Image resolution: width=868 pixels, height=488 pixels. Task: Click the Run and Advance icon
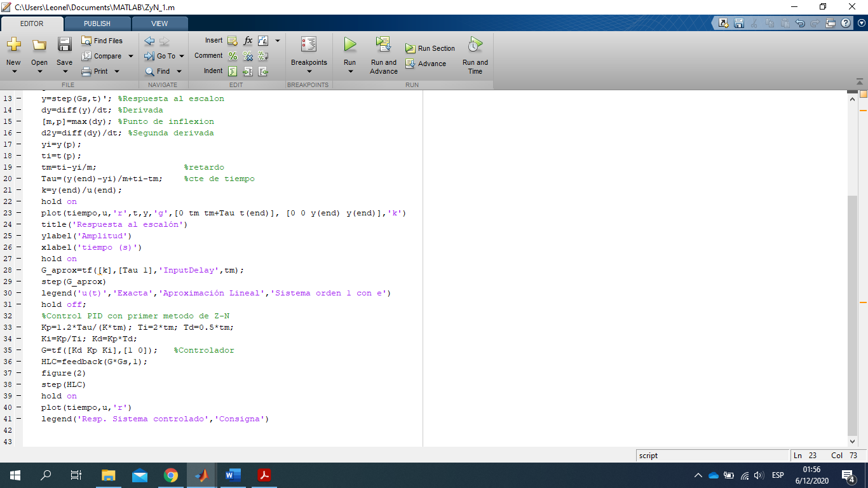(383, 44)
